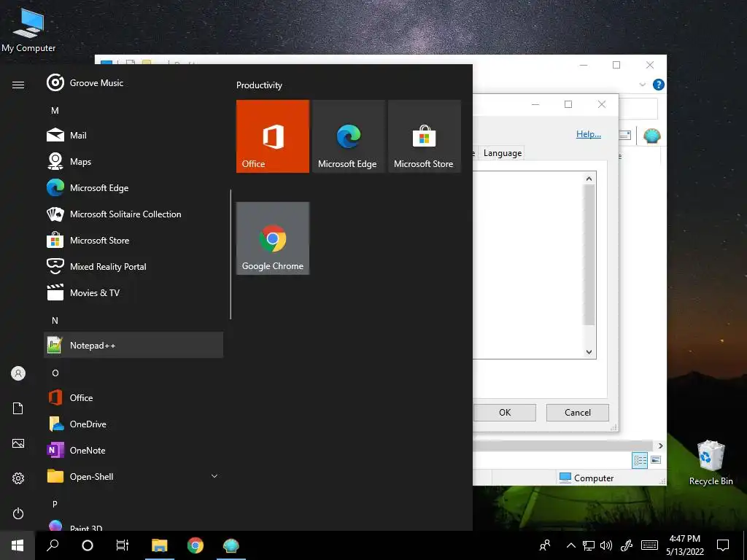Open the Help... link in the dialog

[x=589, y=134]
